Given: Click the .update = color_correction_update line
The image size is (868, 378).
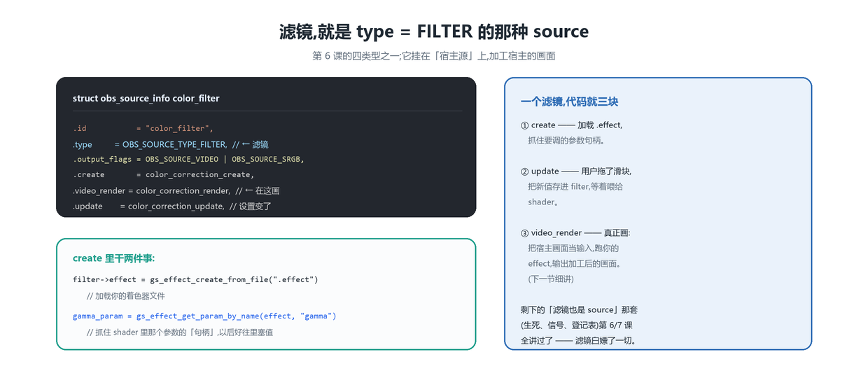Looking at the screenshot, I should (x=172, y=206).
